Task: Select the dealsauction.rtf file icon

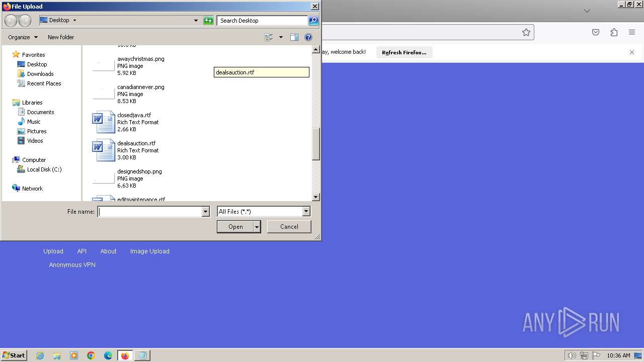Action: [104, 150]
